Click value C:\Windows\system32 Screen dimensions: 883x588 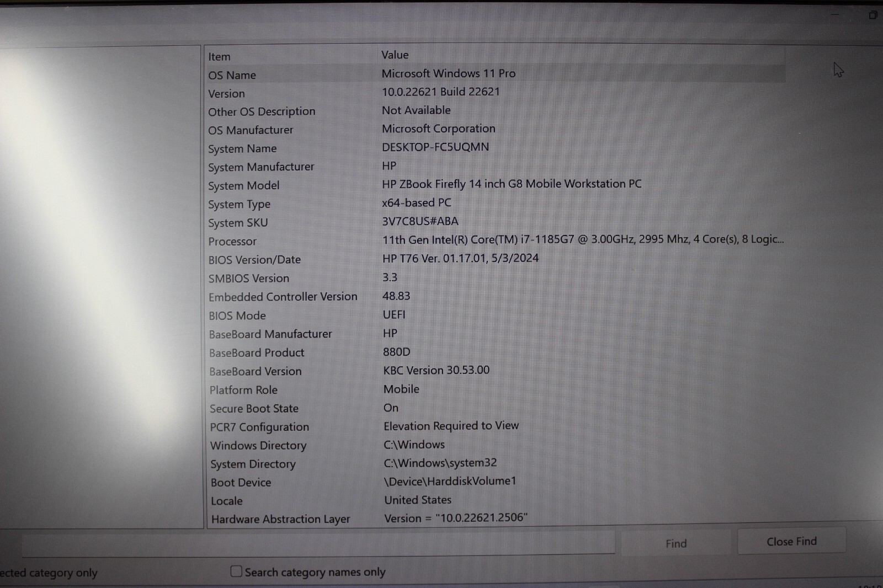(440, 463)
